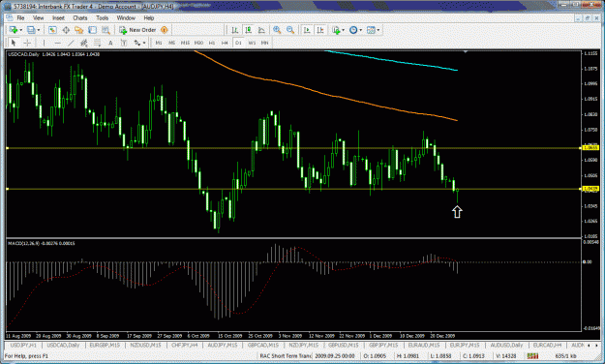This screenshot has height=364, width=605.
Task: Click the connection status bars indicator
Action: 532,356
